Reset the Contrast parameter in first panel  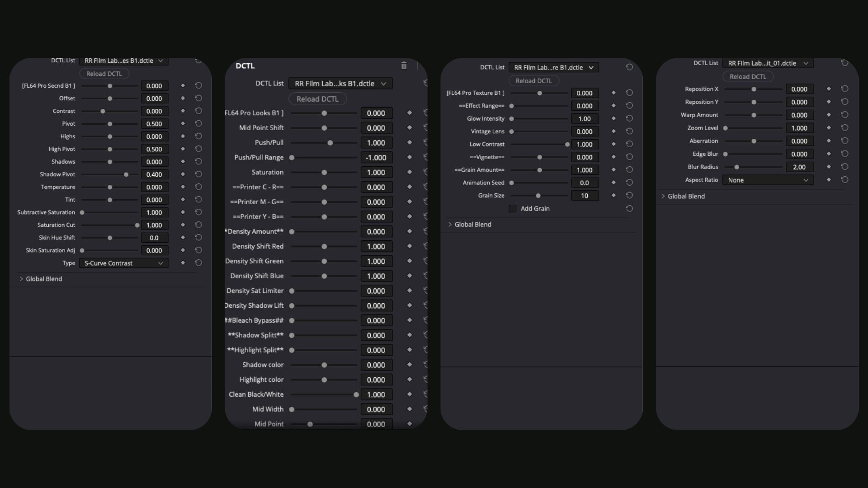tap(198, 111)
